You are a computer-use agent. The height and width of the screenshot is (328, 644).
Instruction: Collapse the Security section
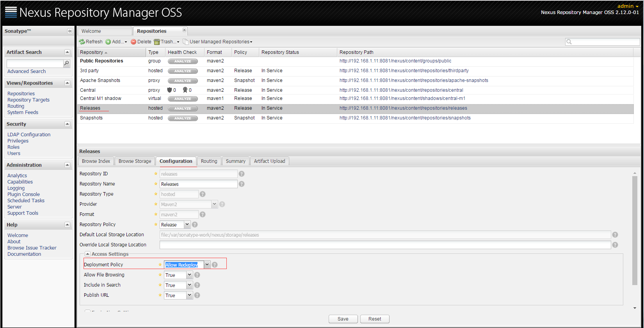(67, 124)
